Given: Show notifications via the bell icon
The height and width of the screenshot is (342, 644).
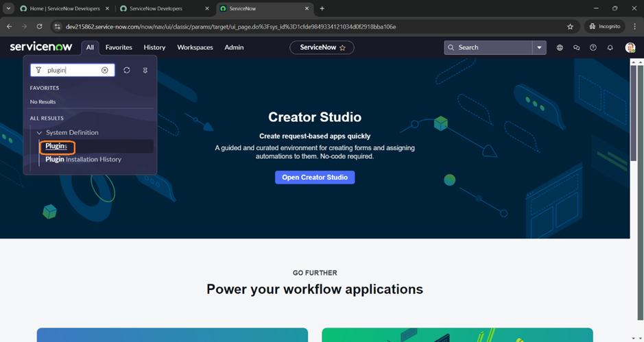Looking at the screenshot, I should click(610, 47).
